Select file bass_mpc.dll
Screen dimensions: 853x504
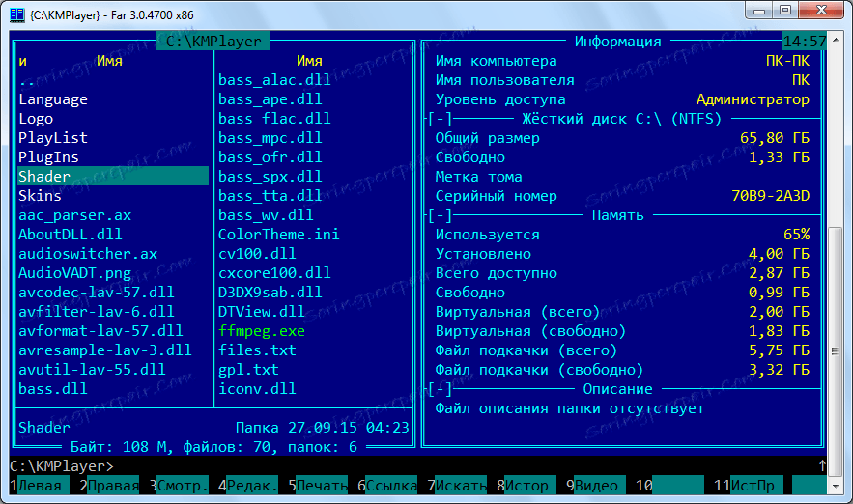[270, 138]
